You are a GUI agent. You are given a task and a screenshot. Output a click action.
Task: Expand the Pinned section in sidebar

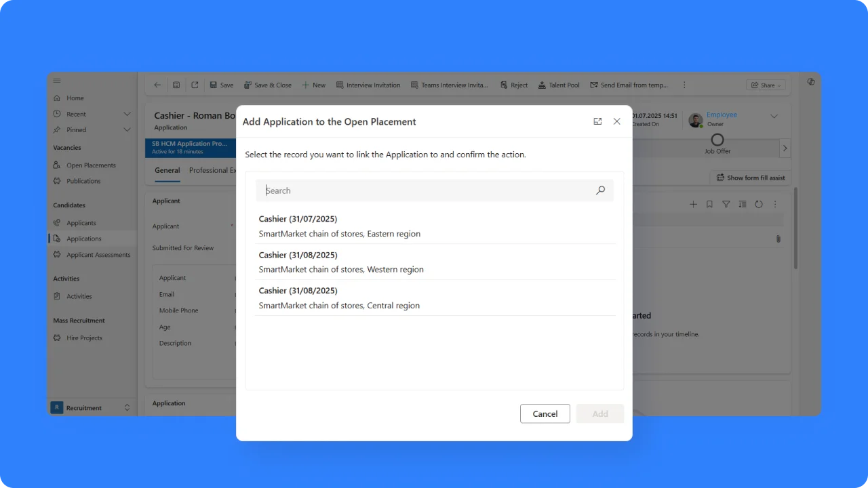click(x=127, y=129)
